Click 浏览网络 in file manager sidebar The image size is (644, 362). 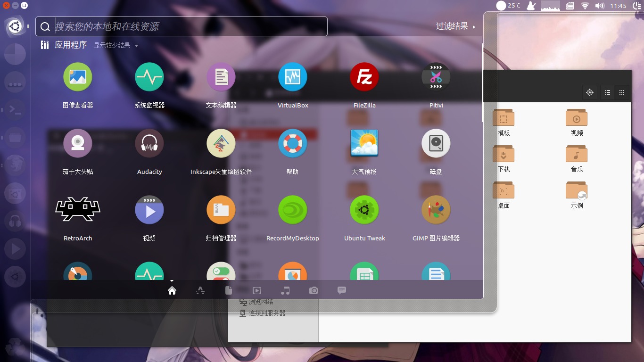click(x=256, y=302)
